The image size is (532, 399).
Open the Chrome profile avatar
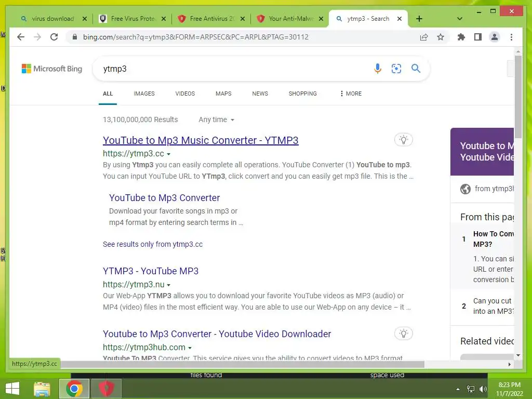coord(495,37)
